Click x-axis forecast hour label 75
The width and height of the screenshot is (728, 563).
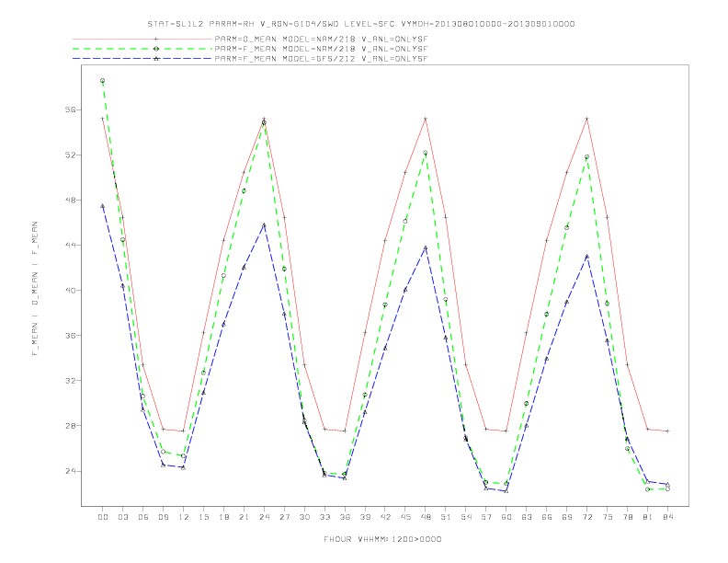[x=608, y=517]
